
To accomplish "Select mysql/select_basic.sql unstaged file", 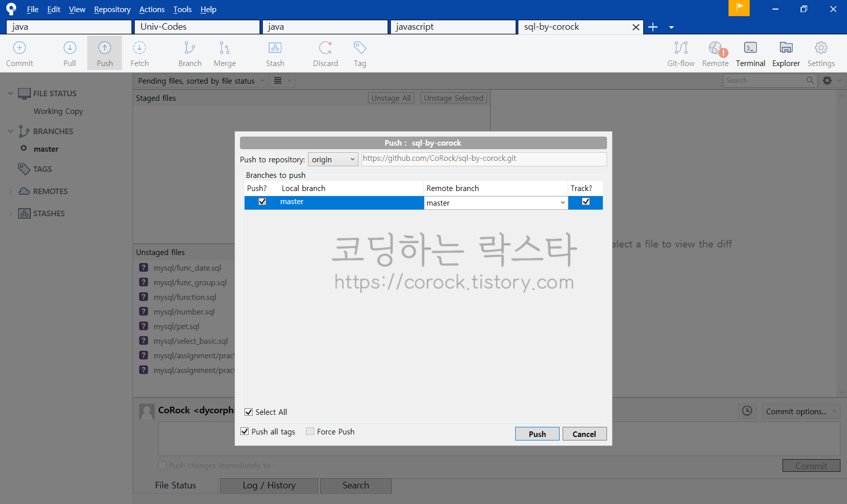I will (191, 341).
